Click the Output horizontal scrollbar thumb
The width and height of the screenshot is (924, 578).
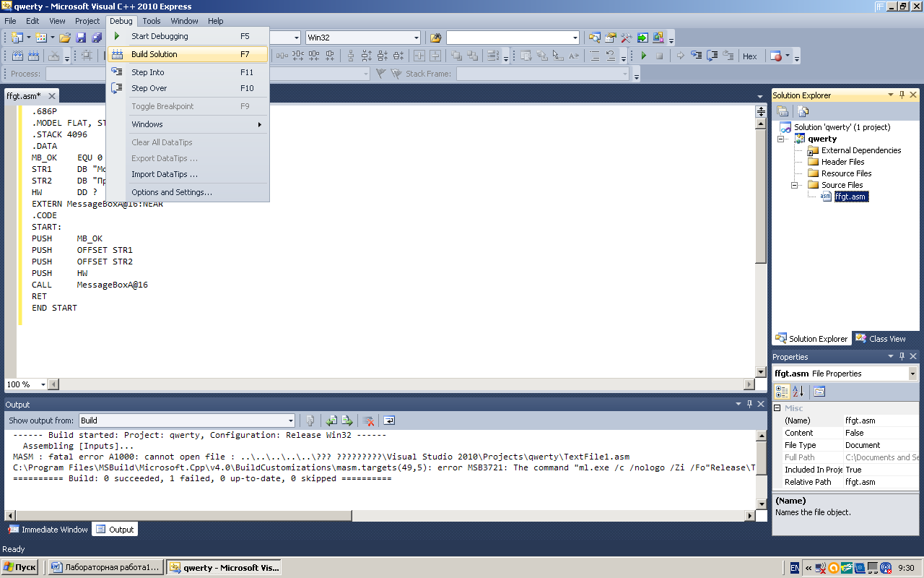click(185, 516)
